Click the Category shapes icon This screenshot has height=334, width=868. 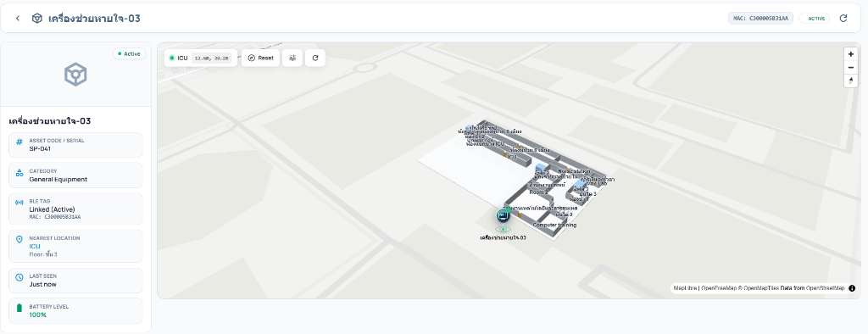(x=19, y=173)
